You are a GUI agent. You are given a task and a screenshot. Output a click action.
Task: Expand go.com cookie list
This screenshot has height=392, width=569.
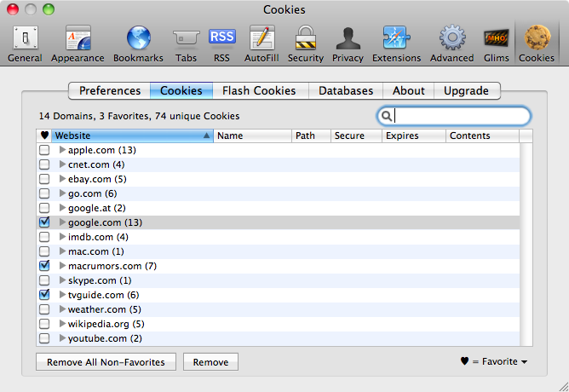click(x=62, y=193)
